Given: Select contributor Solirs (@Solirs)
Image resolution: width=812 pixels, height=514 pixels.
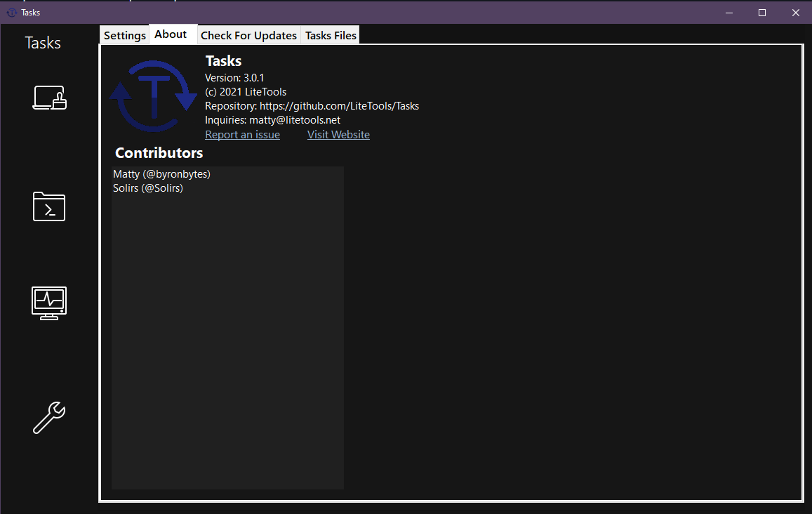Looking at the screenshot, I should [148, 188].
